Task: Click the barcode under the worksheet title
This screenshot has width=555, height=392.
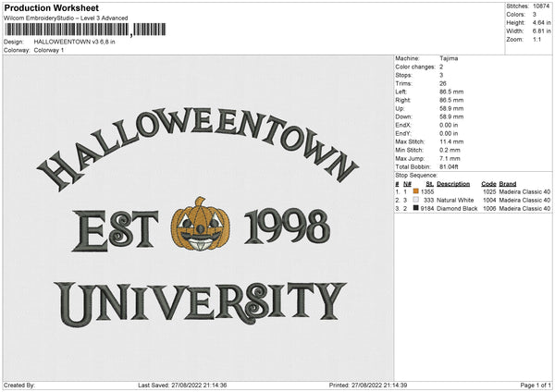Action: (85, 30)
